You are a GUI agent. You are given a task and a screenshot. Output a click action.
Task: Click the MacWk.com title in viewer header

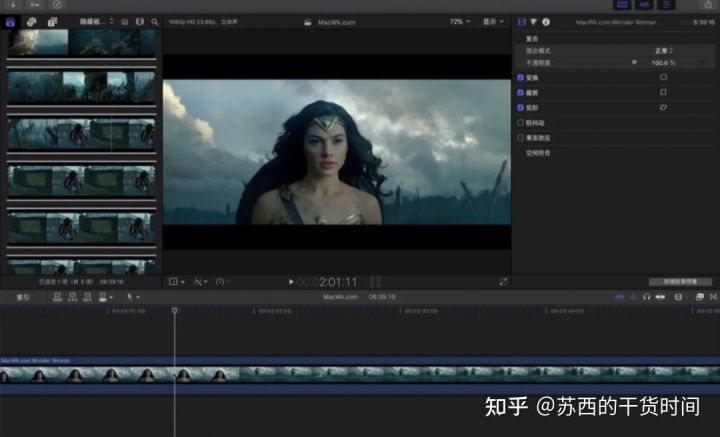click(337, 22)
